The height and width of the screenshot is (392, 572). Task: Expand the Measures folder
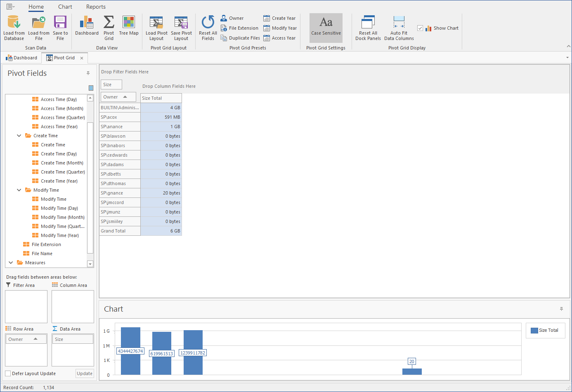click(11, 262)
